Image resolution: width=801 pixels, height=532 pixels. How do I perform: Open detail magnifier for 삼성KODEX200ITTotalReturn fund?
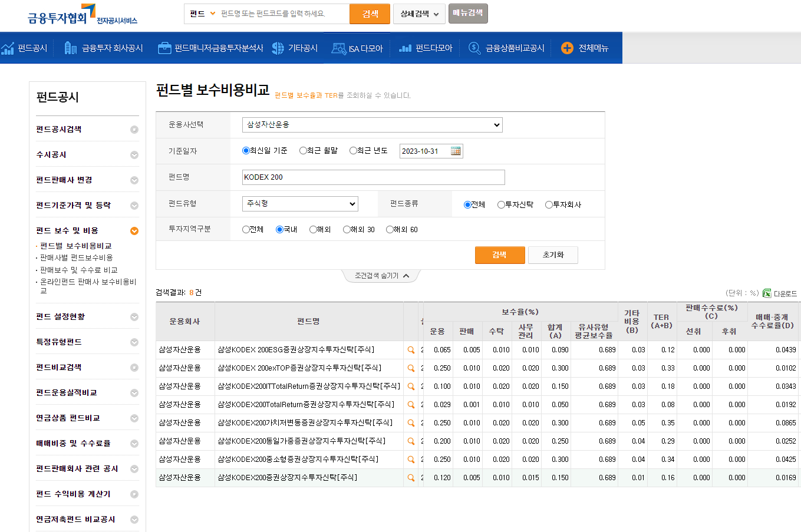click(x=411, y=386)
